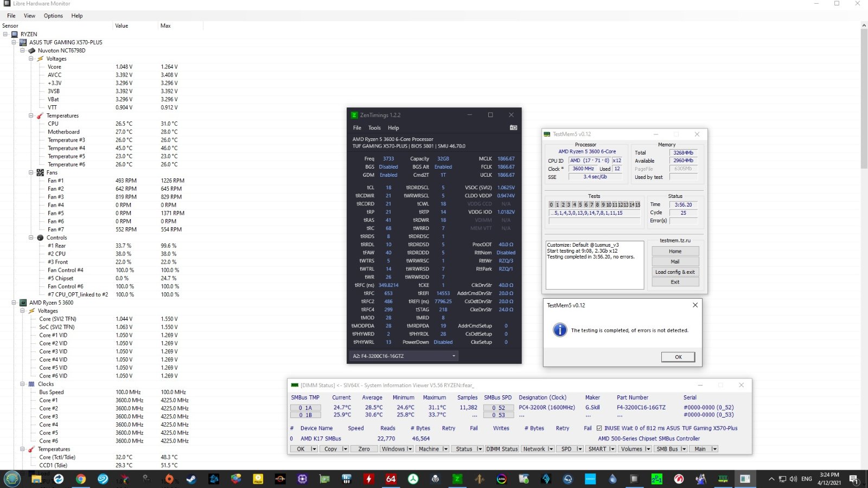
Task: Open File Explorer from the taskbar
Action: (x=36, y=479)
